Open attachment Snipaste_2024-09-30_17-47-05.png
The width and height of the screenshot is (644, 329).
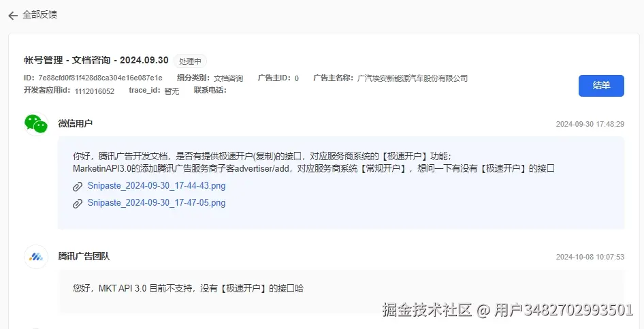[x=157, y=203]
